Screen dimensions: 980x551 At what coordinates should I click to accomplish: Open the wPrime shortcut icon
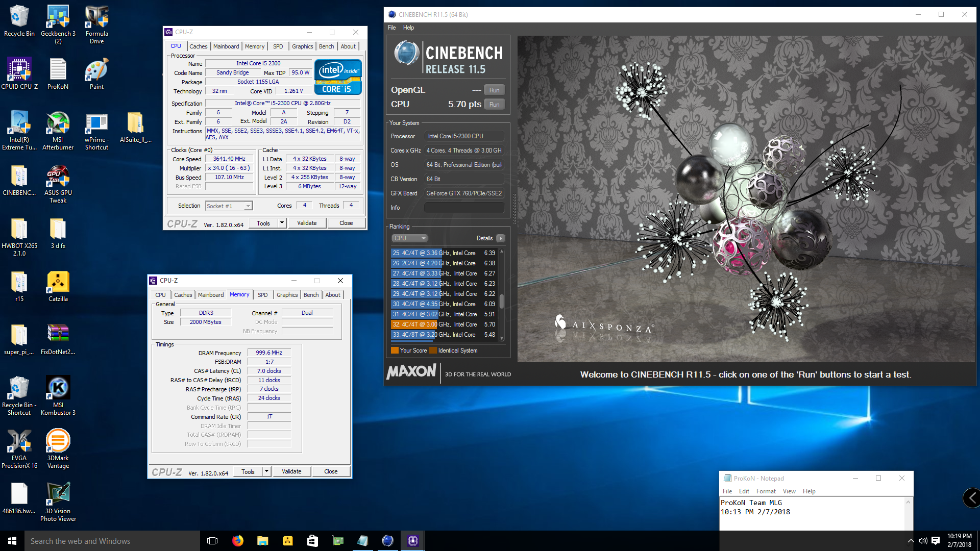pyautogui.click(x=96, y=131)
